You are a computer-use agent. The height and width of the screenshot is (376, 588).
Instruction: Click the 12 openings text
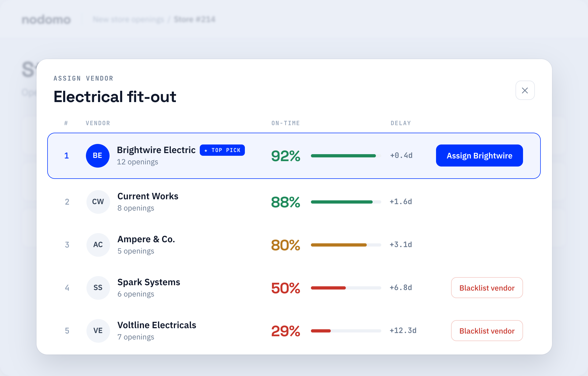(x=137, y=162)
